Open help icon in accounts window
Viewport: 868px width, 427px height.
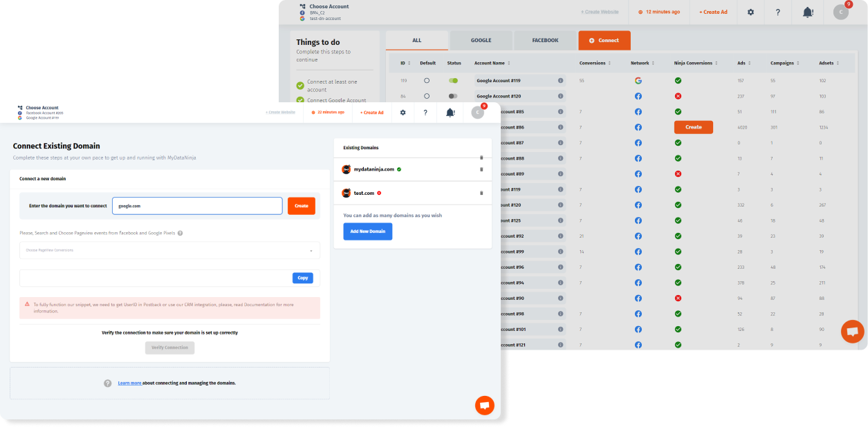click(778, 12)
